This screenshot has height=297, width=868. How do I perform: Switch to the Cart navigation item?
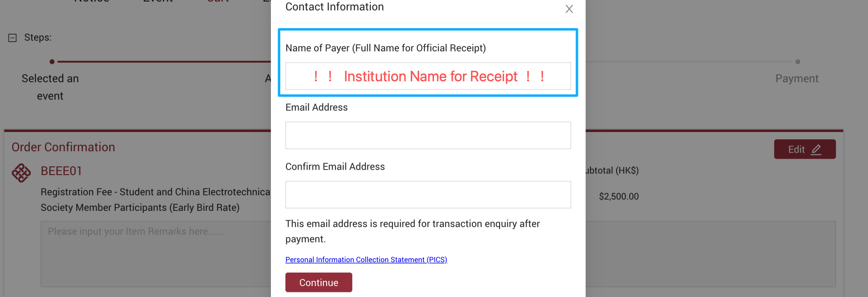pos(218,1)
